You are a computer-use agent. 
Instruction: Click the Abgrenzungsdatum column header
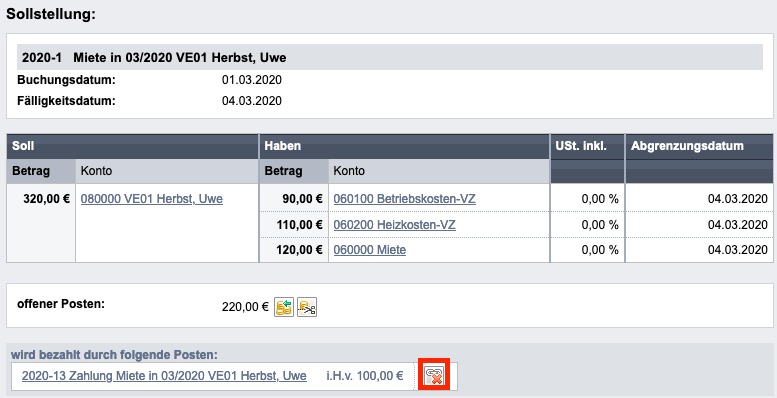[699, 146]
